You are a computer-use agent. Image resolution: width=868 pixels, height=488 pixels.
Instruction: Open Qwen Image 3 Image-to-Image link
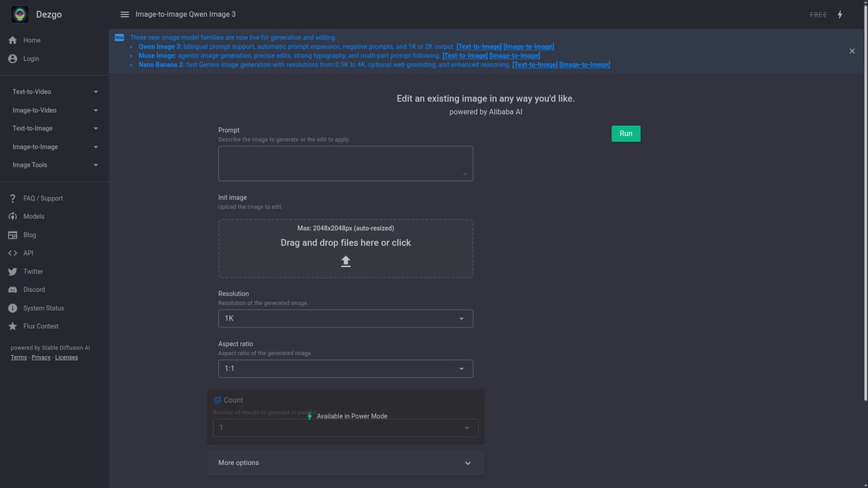(529, 47)
